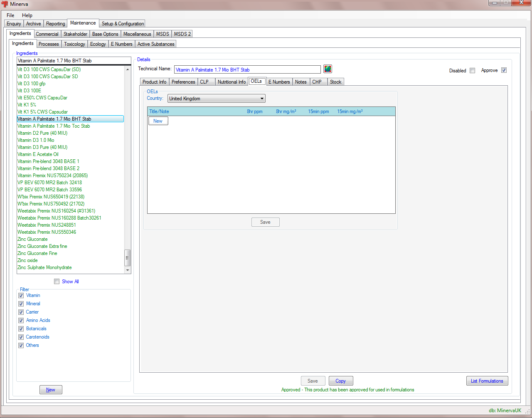Uncheck the Carotenoids filter
The height and width of the screenshot is (418, 532).
click(21, 337)
